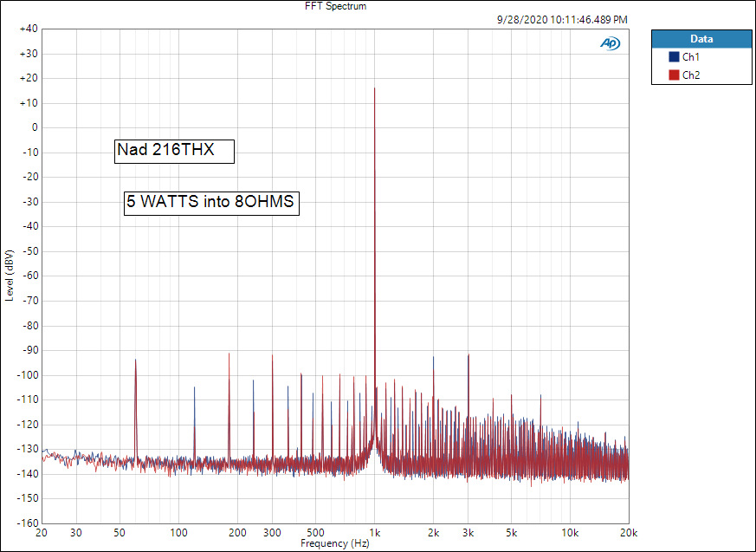Click the 1 kHz fundamental peak tip

pyautogui.click(x=375, y=88)
